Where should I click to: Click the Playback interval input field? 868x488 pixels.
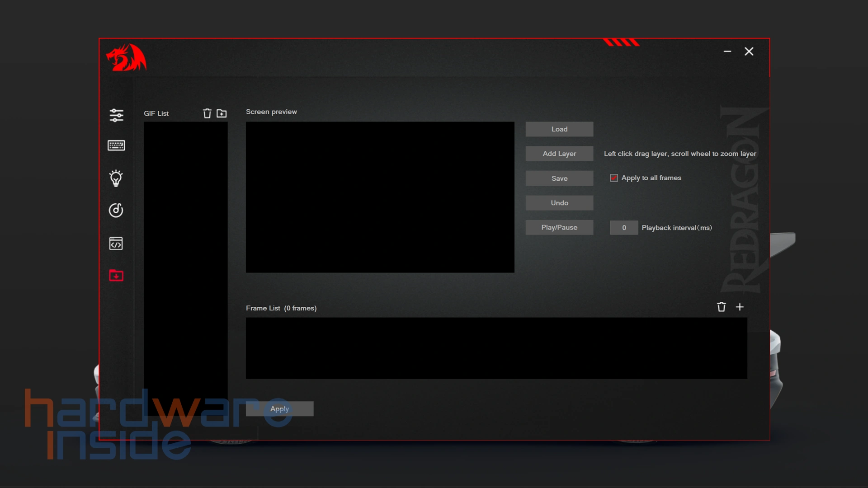[x=624, y=228]
